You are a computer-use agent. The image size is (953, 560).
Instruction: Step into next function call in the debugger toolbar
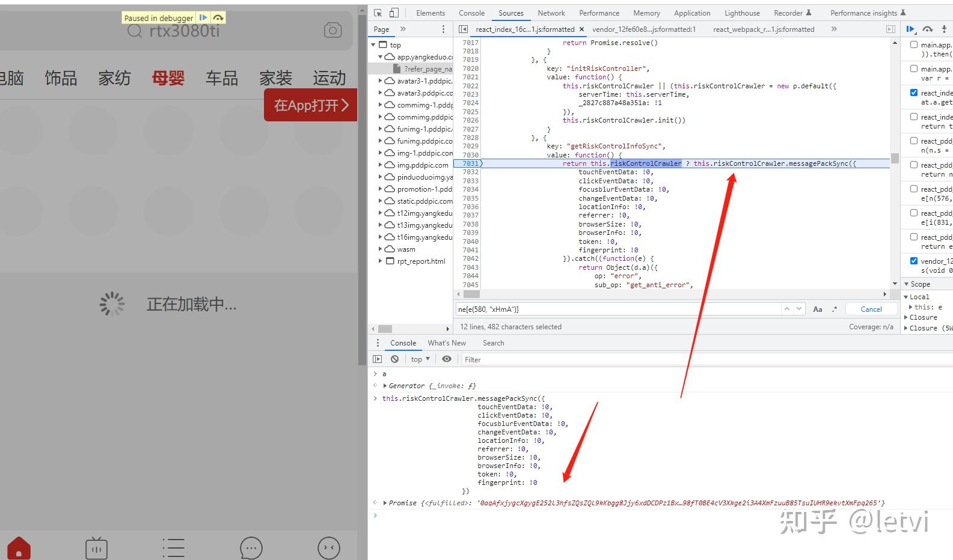click(944, 29)
